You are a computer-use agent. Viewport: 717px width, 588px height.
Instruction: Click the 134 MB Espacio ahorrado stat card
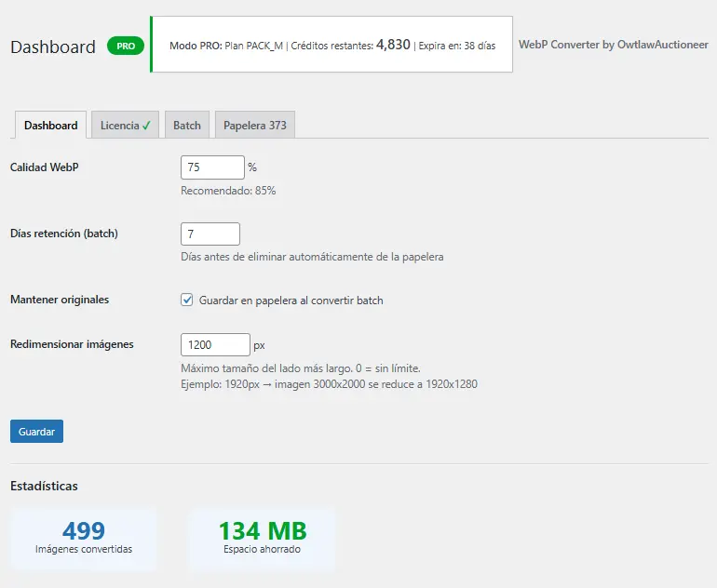pos(262,539)
